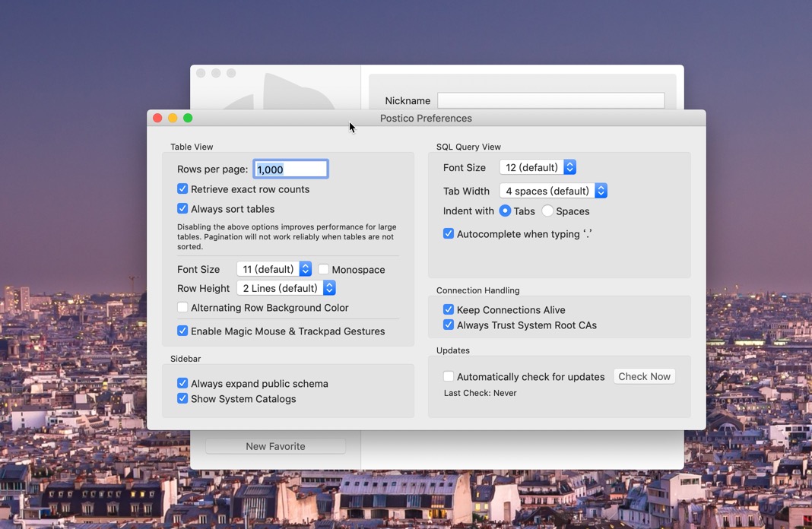Enable Alternating Row Background Color
Image resolution: width=812 pixels, height=529 pixels.
[x=182, y=308]
